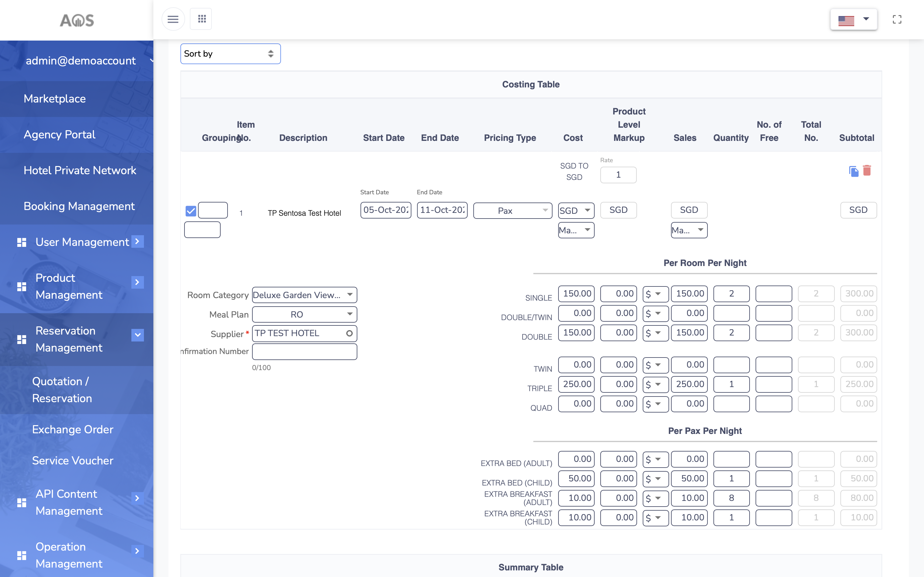This screenshot has width=924, height=577.
Task: Click the fullscreen toggle icon
Action: [897, 19]
